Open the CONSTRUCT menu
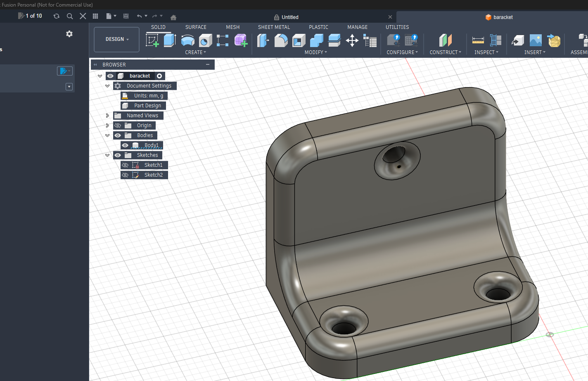Viewport: 588px width, 381px height. (x=445, y=52)
